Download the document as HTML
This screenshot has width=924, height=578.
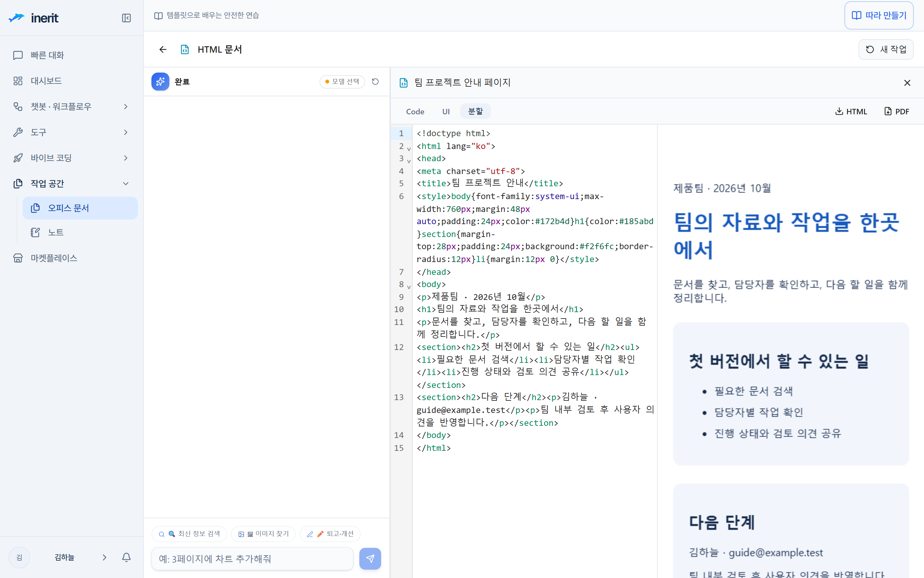pos(851,111)
